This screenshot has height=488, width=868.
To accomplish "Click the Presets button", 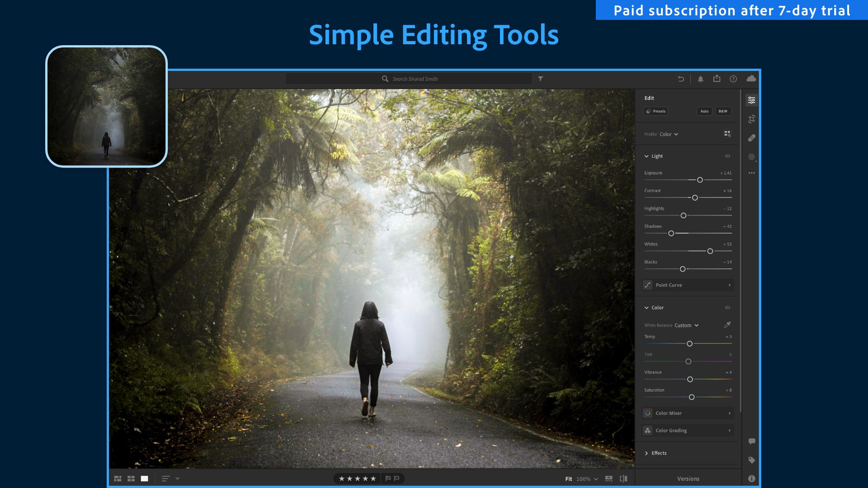I will [x=656, y=111].
